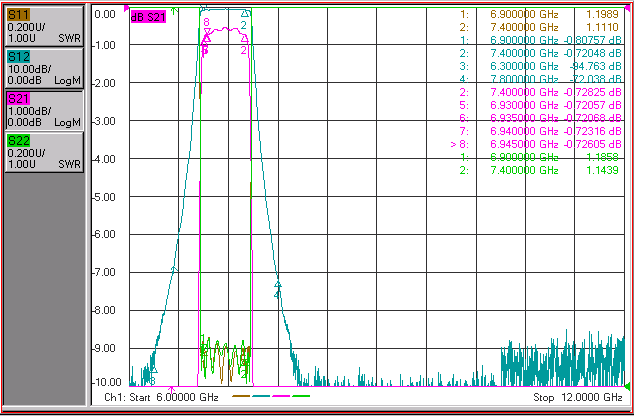This screenshot has height=417, width=634.
Task: Click teal marker triangle on right filter skirt
Action: 278,285
